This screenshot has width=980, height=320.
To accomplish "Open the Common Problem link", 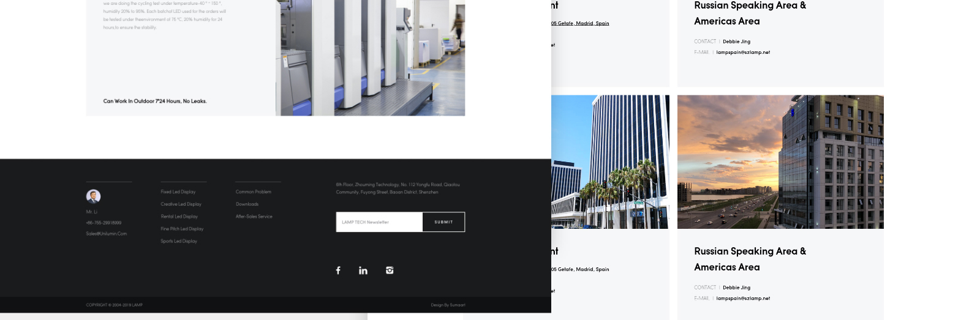I will (254, 192).
